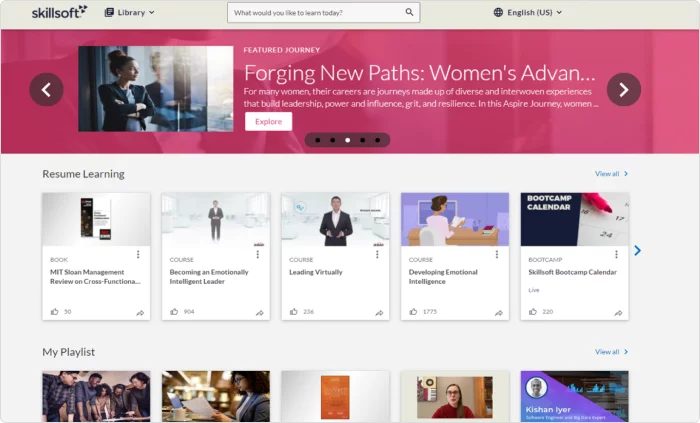Like the MIT Sloan Management Review book
Screen dimensions: 700x423
pyautogui.click(x=55, y=312)
